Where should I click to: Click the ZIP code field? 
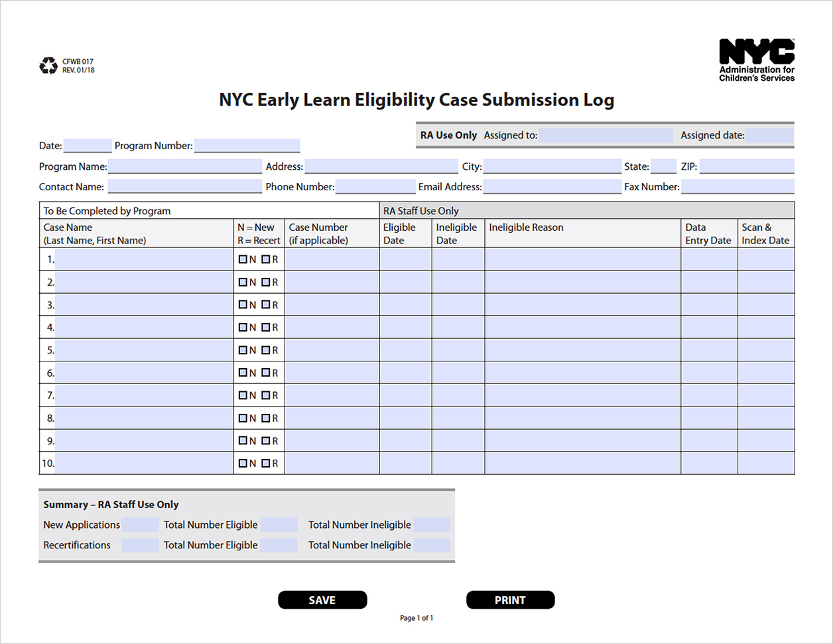[746, 166]
